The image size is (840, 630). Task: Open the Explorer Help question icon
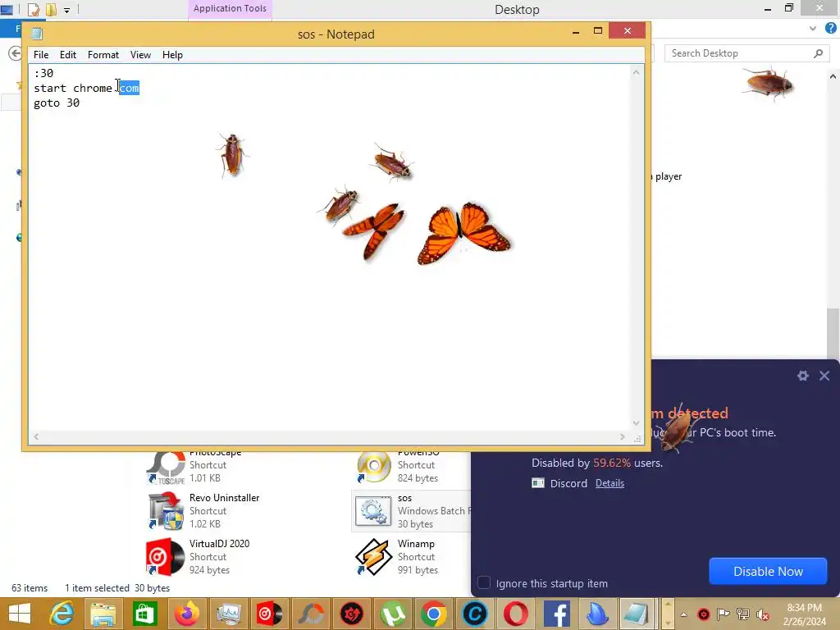[831, 28]
